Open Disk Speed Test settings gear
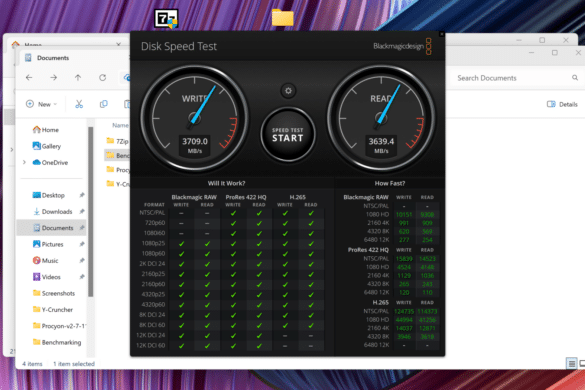 pyautogui.click(x=288, y=91)
